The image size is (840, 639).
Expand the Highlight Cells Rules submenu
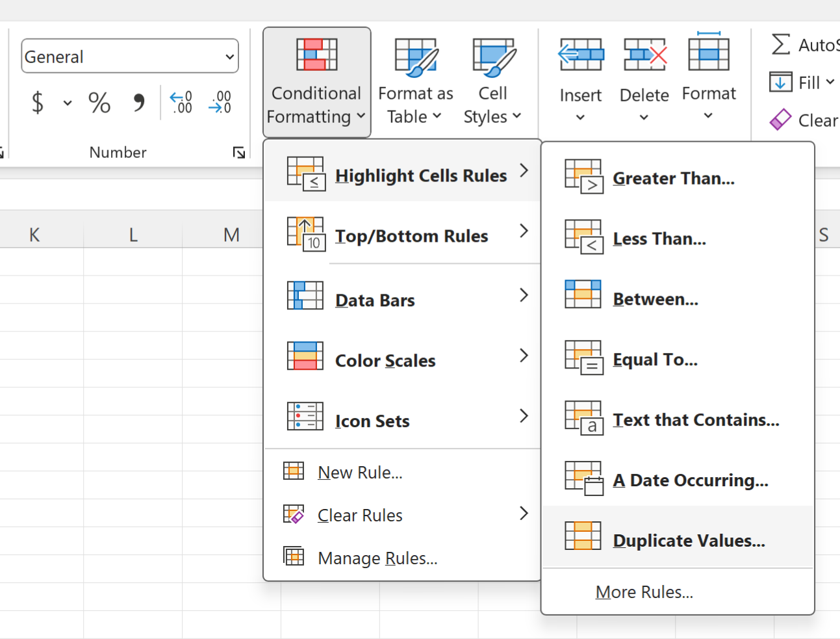420,175
